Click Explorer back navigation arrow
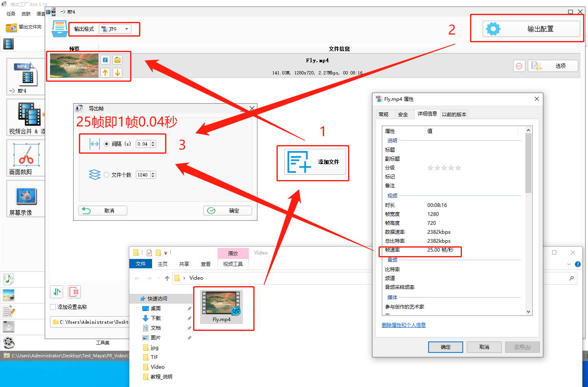The width and height of the screenshot is (588, 387). click(x=137, y=278)
